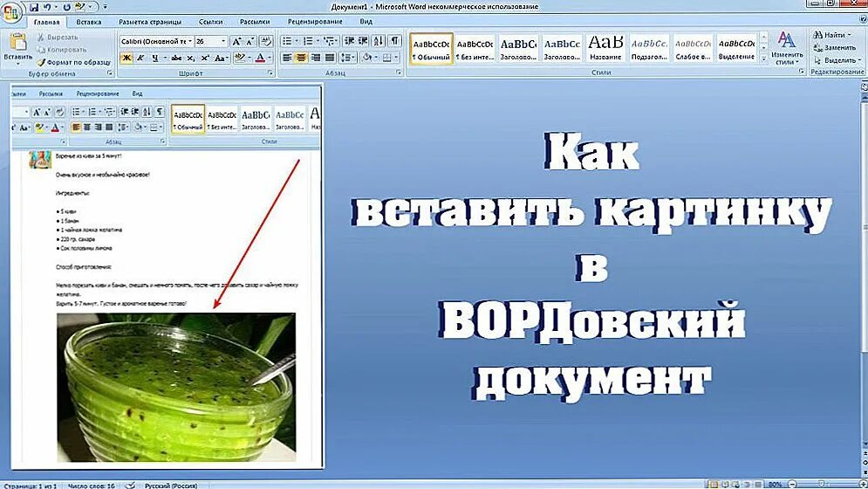This screenshot has height=489, width=868.
Task: Switch to Вставка ribbon tab
Action: (89, 22)
